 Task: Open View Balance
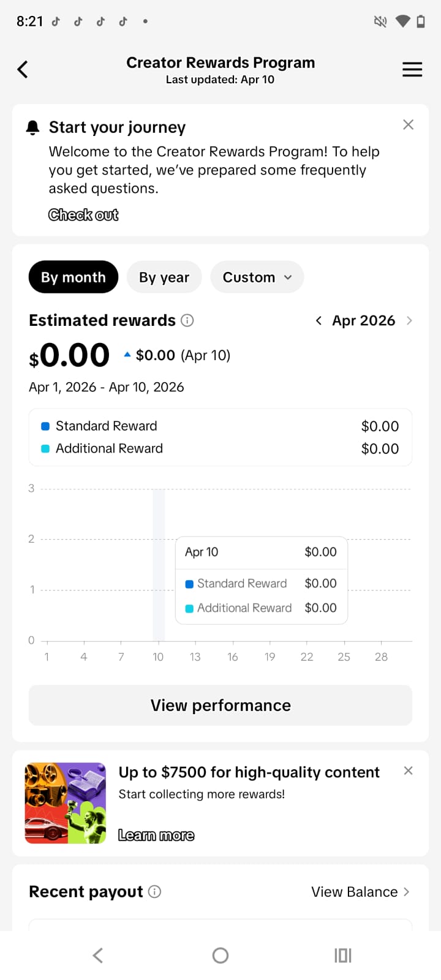coord(360,892)
